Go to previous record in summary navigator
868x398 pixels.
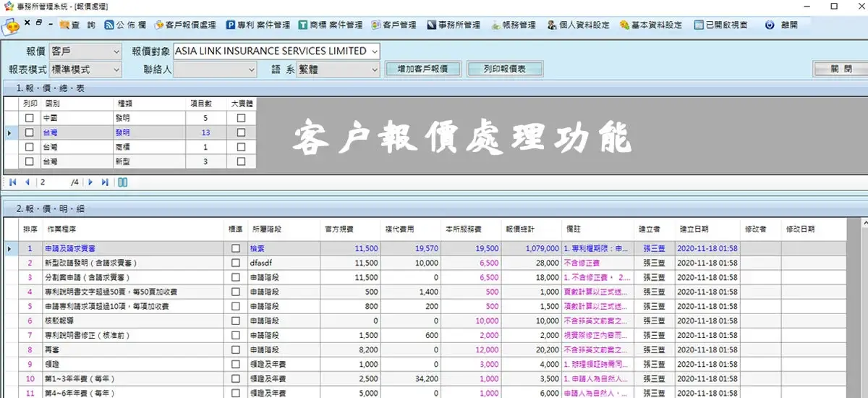27,182
